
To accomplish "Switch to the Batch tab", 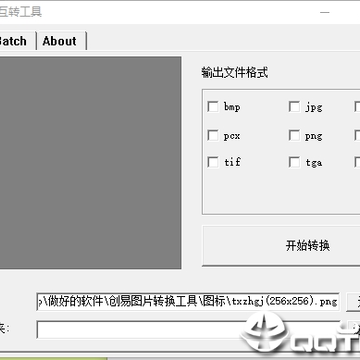I will (15, 41).
